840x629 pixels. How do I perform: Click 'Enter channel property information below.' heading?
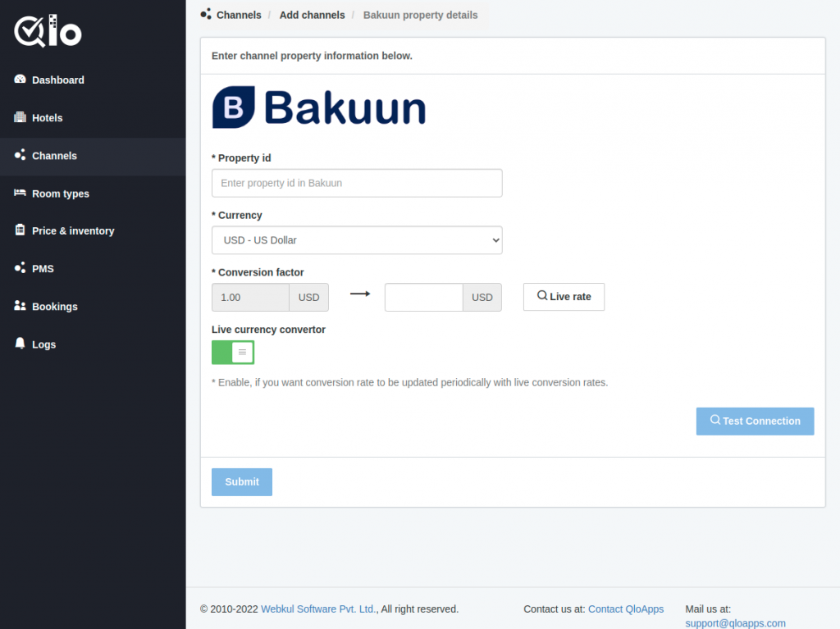(312, 56)
